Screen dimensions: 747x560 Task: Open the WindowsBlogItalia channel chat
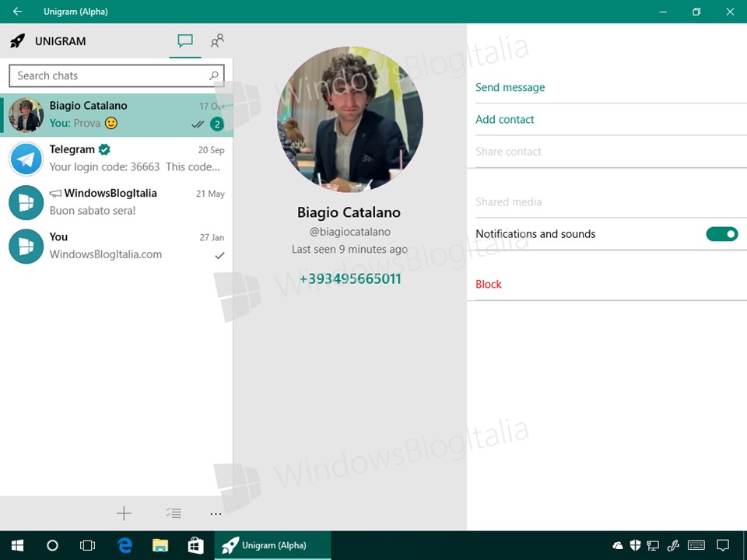(x=117, y=202)
